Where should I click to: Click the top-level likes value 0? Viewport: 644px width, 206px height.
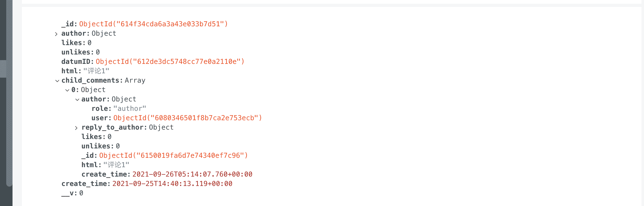89,43
